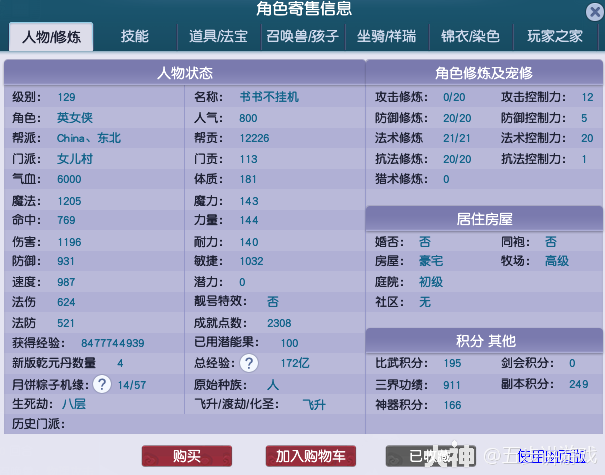Click 总经验 value 172亿
605x475 pixels.
(295, 363)
